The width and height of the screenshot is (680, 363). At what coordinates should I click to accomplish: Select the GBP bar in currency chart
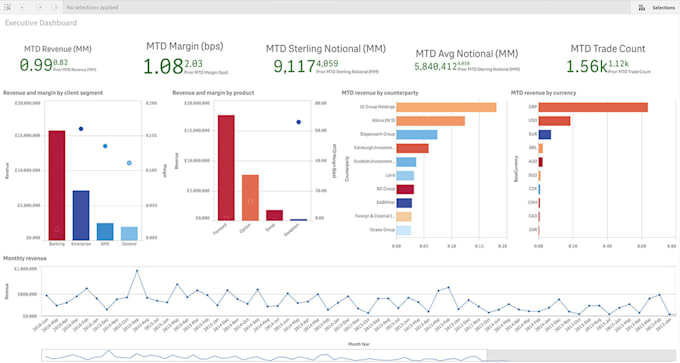tap(593, 107)
